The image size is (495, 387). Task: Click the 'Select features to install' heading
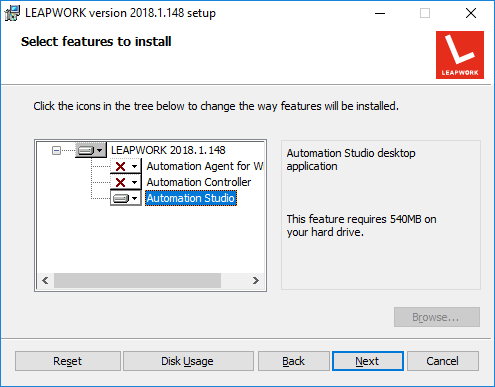[x=96, y=42]
